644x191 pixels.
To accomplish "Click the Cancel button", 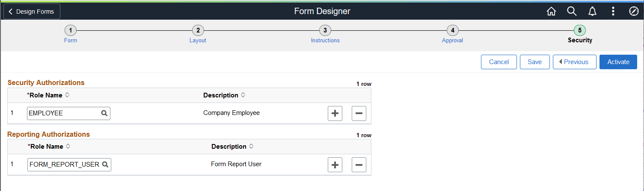I will [x=499, y=62].
